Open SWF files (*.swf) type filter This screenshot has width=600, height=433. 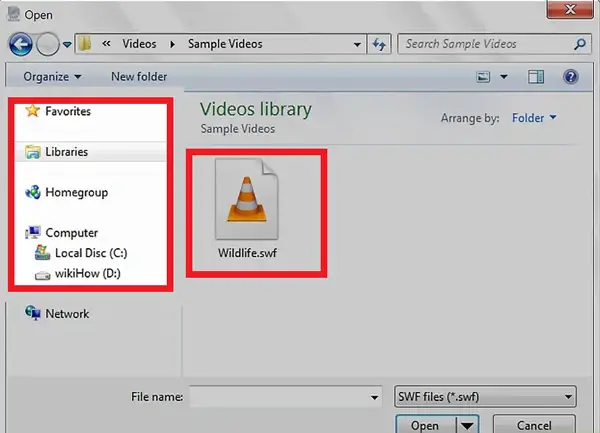485,397
